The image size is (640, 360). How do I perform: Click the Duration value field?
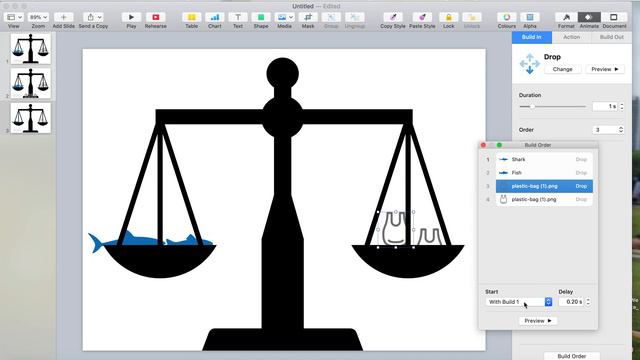pos(605,107)
